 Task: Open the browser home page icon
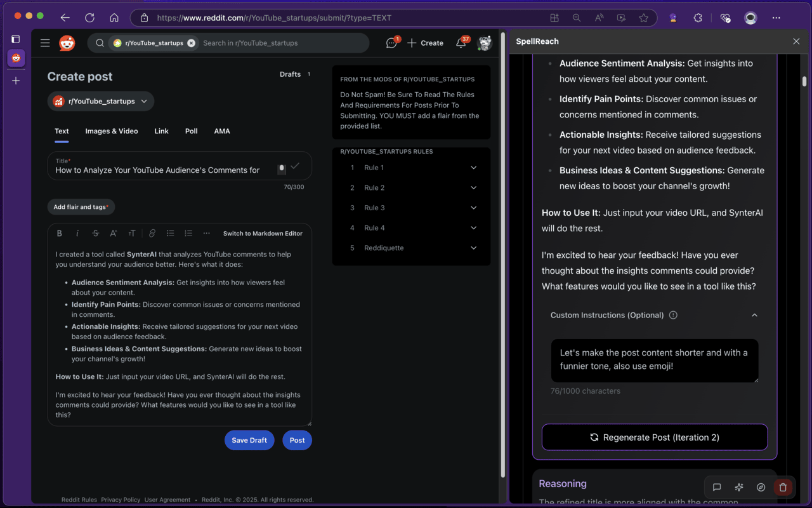click(x=114, y=18)
